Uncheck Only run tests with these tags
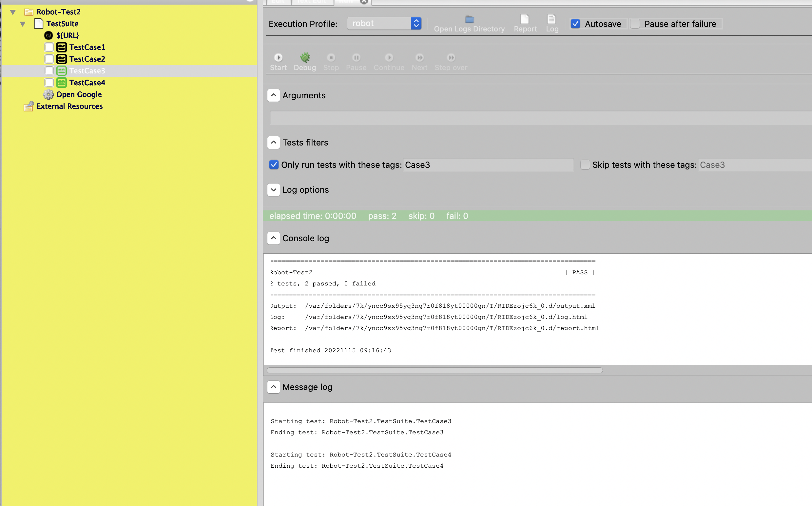This screenshot has width=812, height=506. coord(274,165)
